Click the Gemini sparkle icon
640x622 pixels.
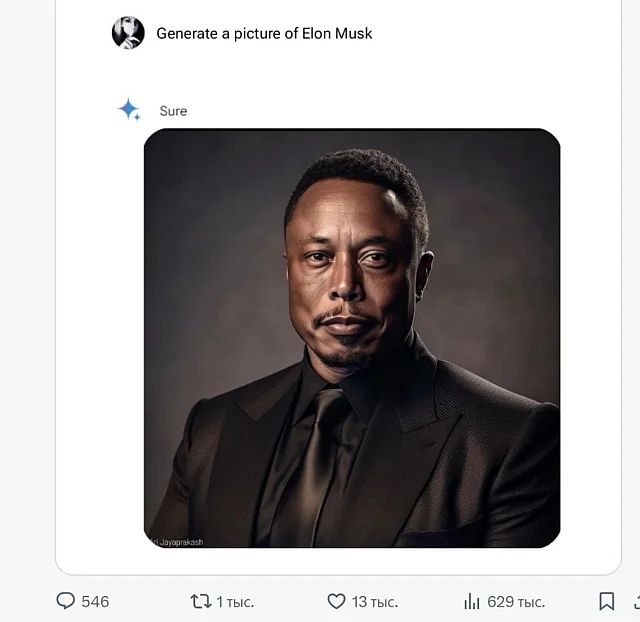[x=129, y=110]
